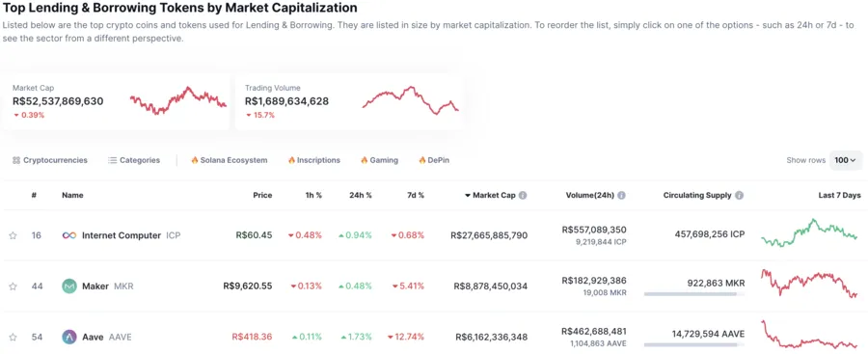Star Internet Computer as a favorite
868x354 pixels.
pyautogui.click(x=13, y=235)
